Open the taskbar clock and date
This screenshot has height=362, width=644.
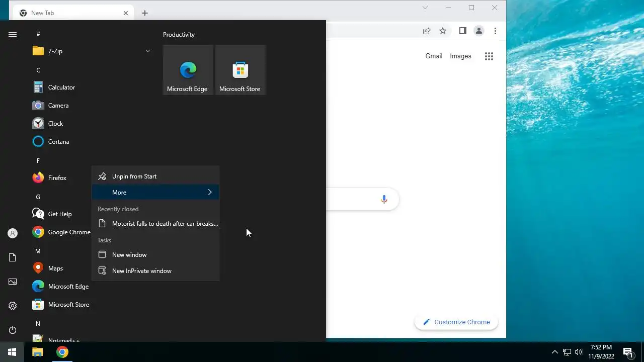click(x=601, y=352)
